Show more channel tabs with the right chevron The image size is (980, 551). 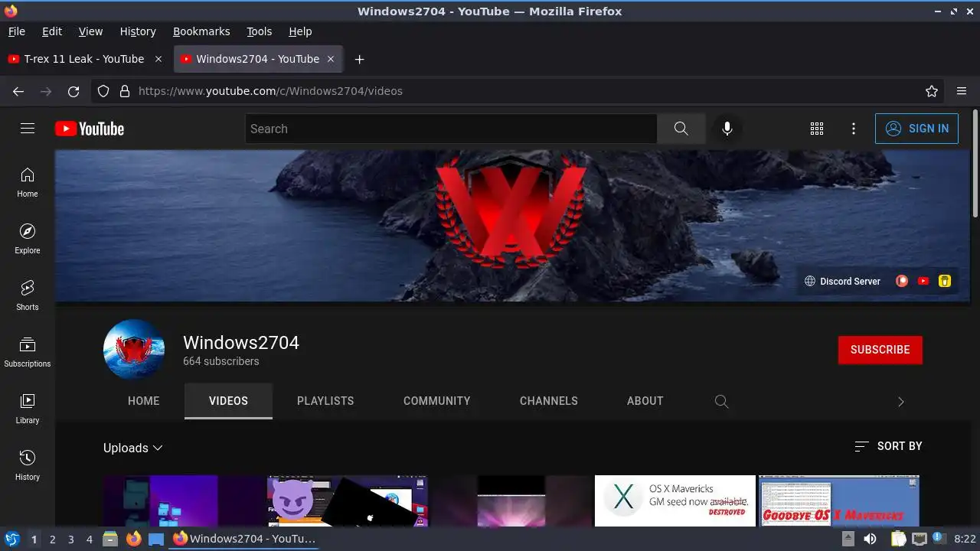tap(900, 402)
